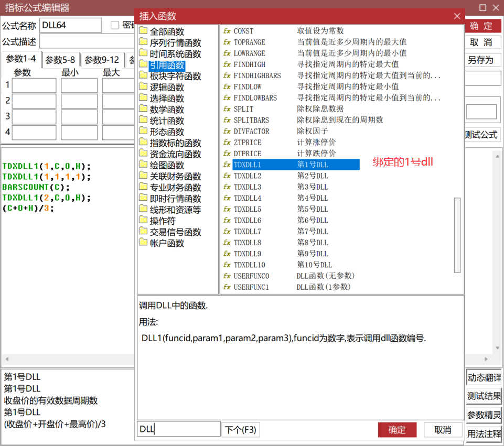Click the red 确 定 button in formula editor

pos(482,26)
